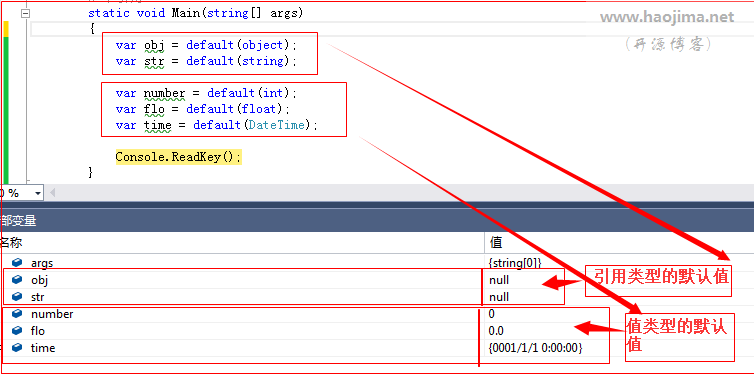
Task: Click the default(string) code line
Action: (x=207, y=61)
